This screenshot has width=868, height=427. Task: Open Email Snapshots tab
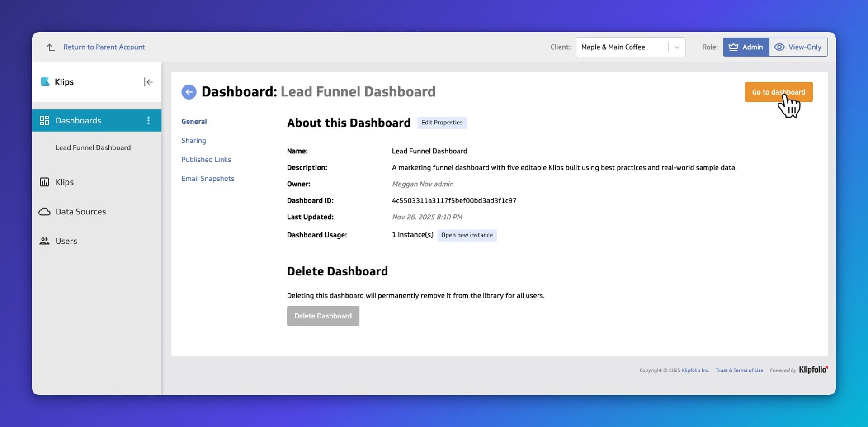[x=208, y=179]
